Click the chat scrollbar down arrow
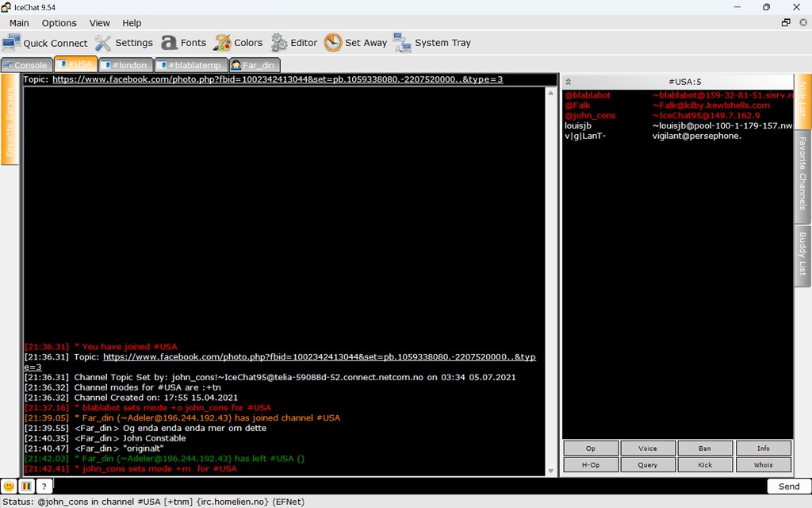This screenshot has height=508, width=812. [550, 471]
